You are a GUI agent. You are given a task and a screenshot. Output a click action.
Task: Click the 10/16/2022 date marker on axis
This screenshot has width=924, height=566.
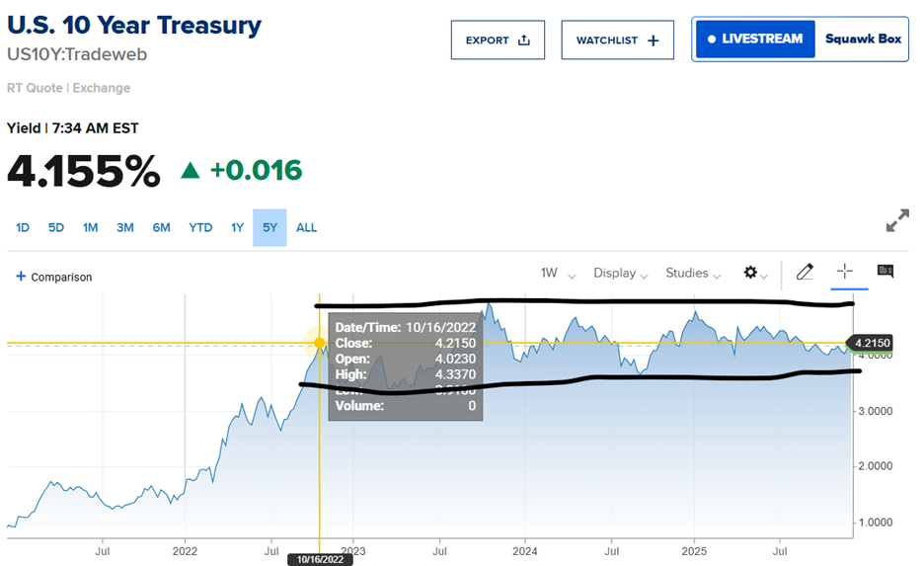click(320, 559)
